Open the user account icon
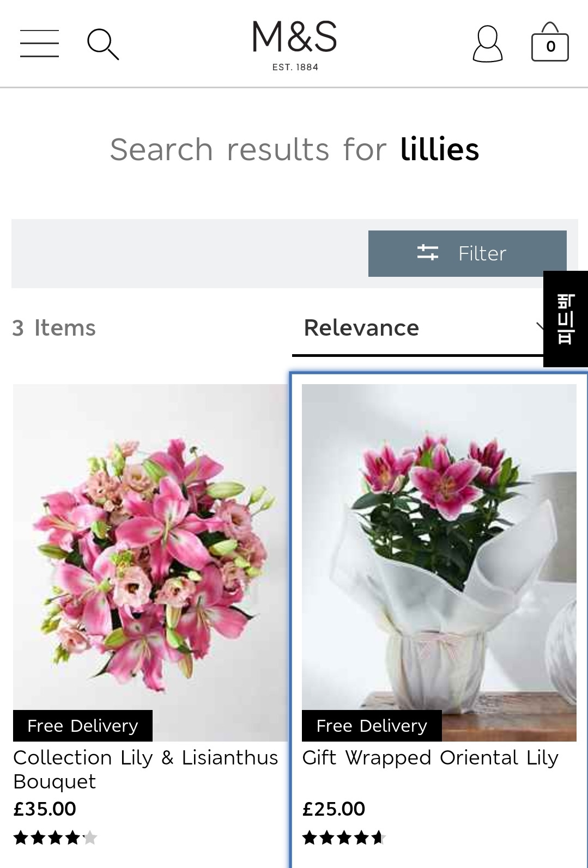This screenshot has height=868, width=588. pyautogui.click(x=487, y=44)
